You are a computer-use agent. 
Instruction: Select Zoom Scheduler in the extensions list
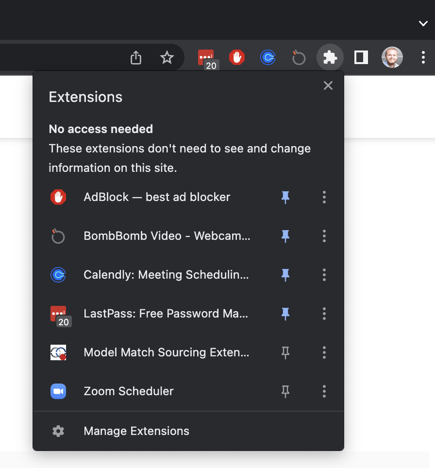[154, 391]
